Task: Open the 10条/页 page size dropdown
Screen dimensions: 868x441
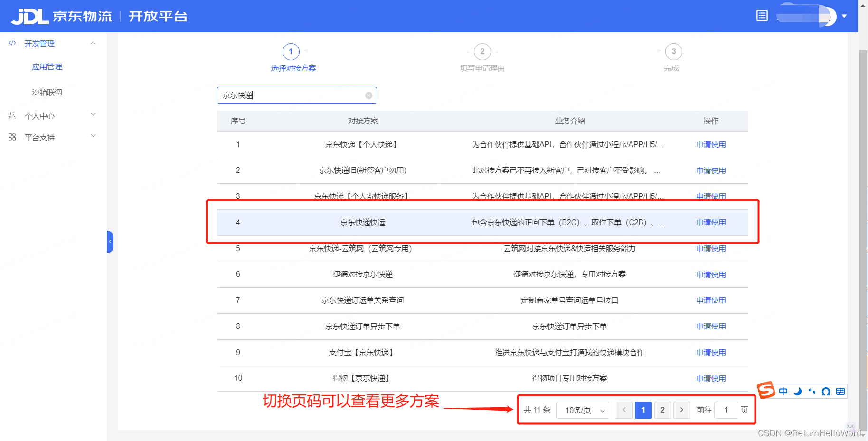Action: coord(583,410)
